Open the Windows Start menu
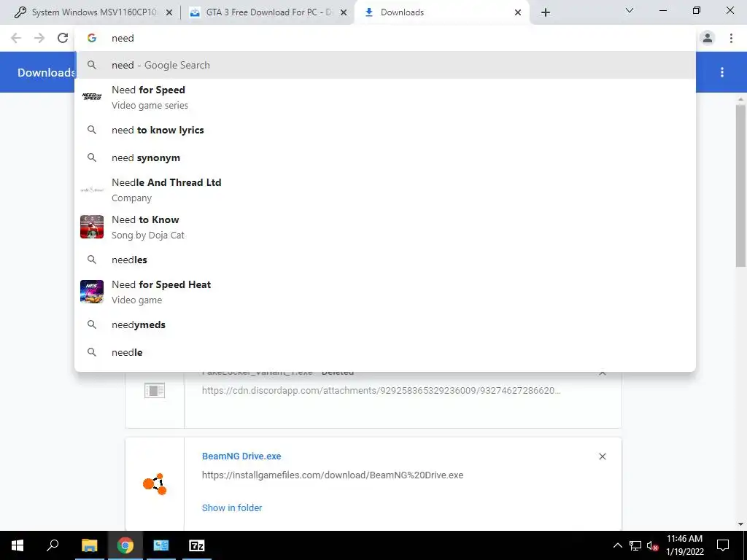This screenshot has width=747, height=560. (18, 545)
